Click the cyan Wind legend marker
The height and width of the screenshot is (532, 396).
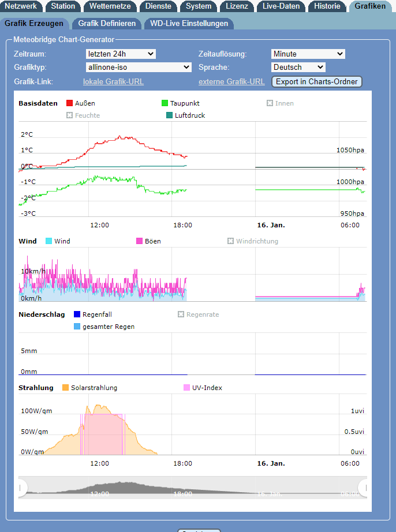[x=49, y=241]
